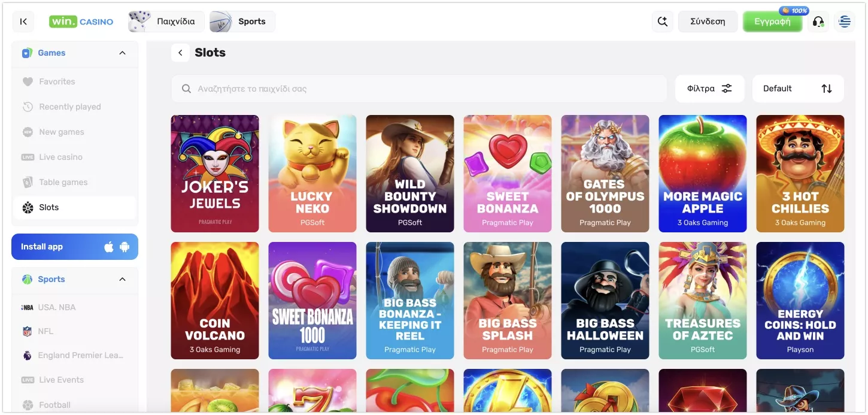Click the New games badge icon
Image resolution: width=868 pixels, height=415 pixels.
28,132
